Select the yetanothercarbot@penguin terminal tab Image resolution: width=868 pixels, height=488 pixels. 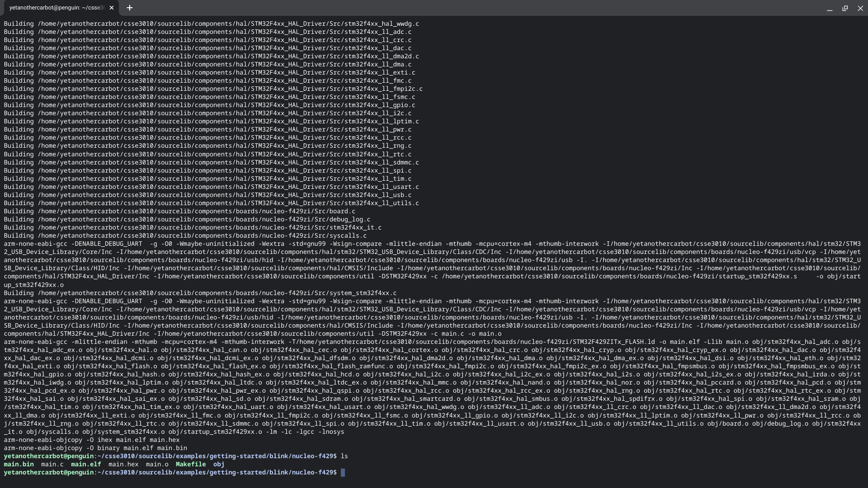pyautogui.click(x=57, y=8)
